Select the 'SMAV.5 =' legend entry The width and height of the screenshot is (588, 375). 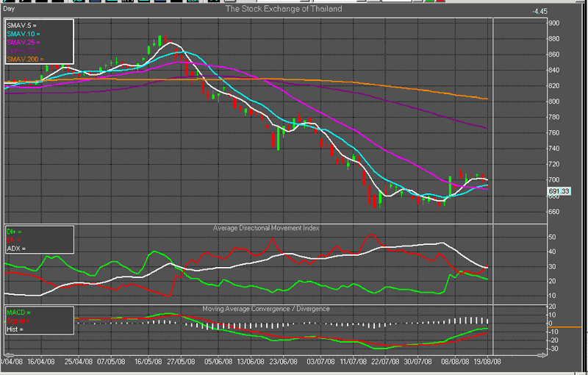[22, 26]
